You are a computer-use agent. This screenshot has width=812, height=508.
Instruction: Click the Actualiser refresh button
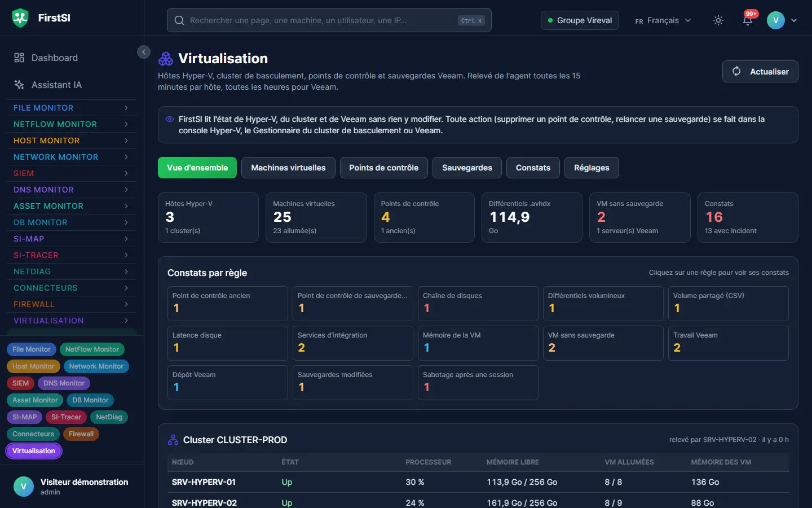tap(760, 72)
